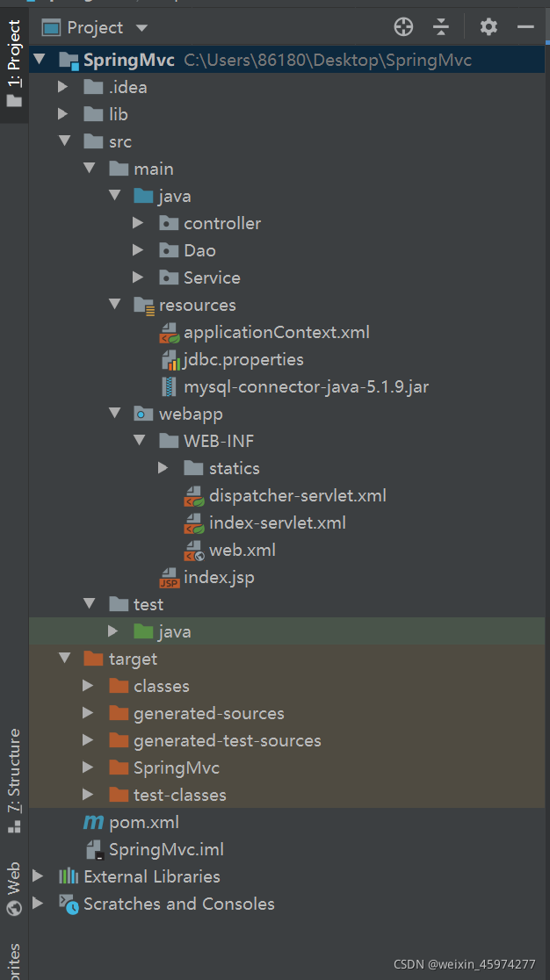Expand the controller package
This screenshot has height=980, width=550.
tap(138, 222)
